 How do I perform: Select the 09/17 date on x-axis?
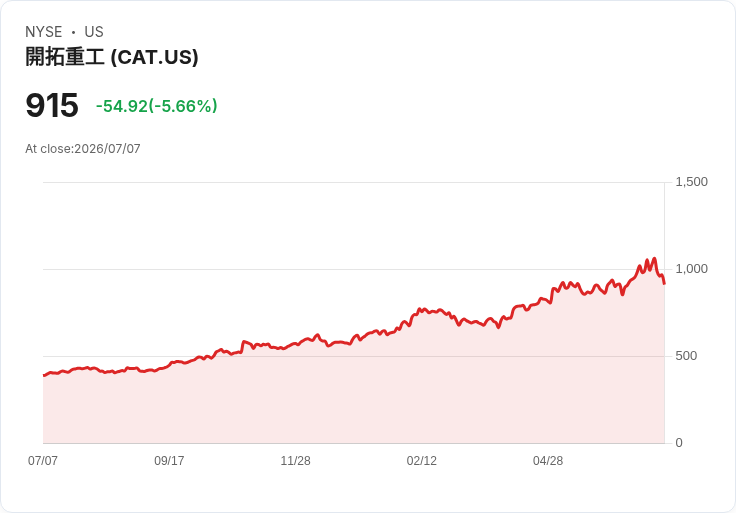tap(169, 460)
